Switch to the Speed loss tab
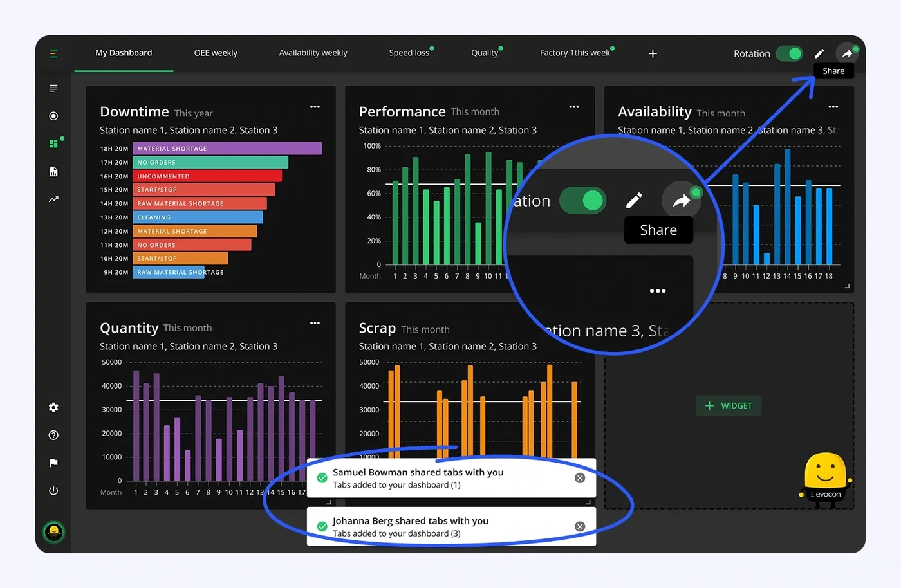The height and width of the screenshot is (588, 901). pyautogui.click(x=409, y=53)
